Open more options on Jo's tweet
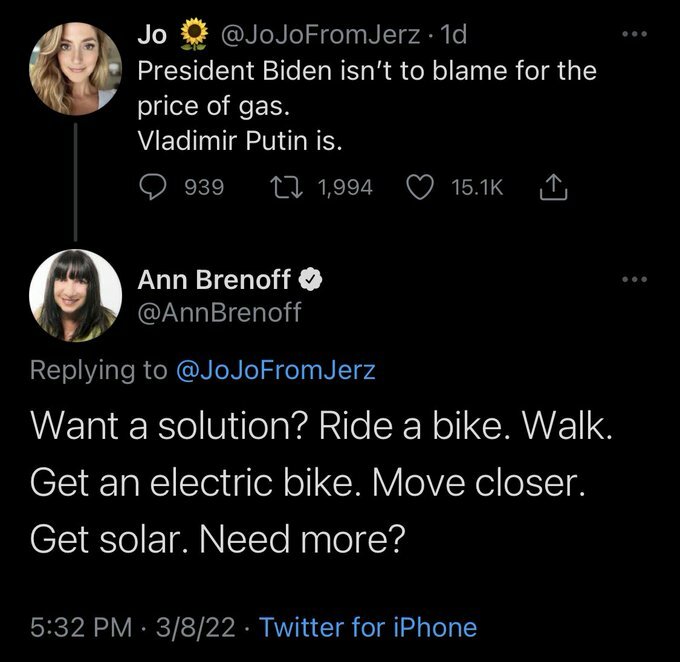Viewport: 680px width, 662px height. (631, 33)
